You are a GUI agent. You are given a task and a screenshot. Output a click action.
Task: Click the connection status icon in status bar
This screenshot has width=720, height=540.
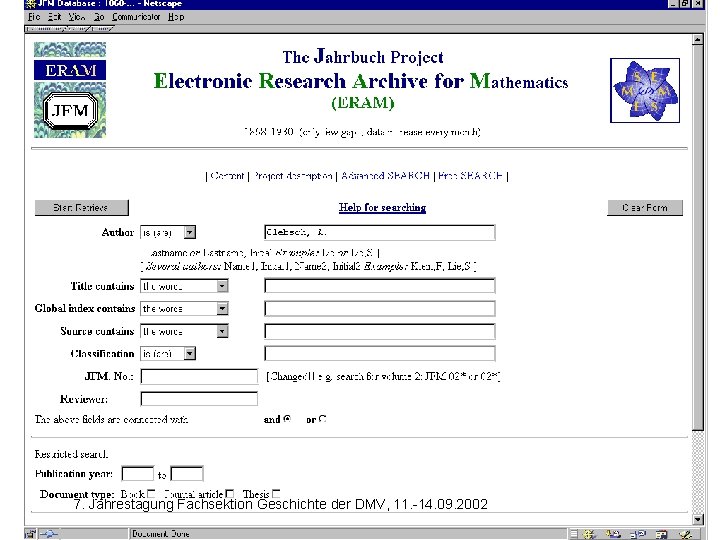(48, 534)
